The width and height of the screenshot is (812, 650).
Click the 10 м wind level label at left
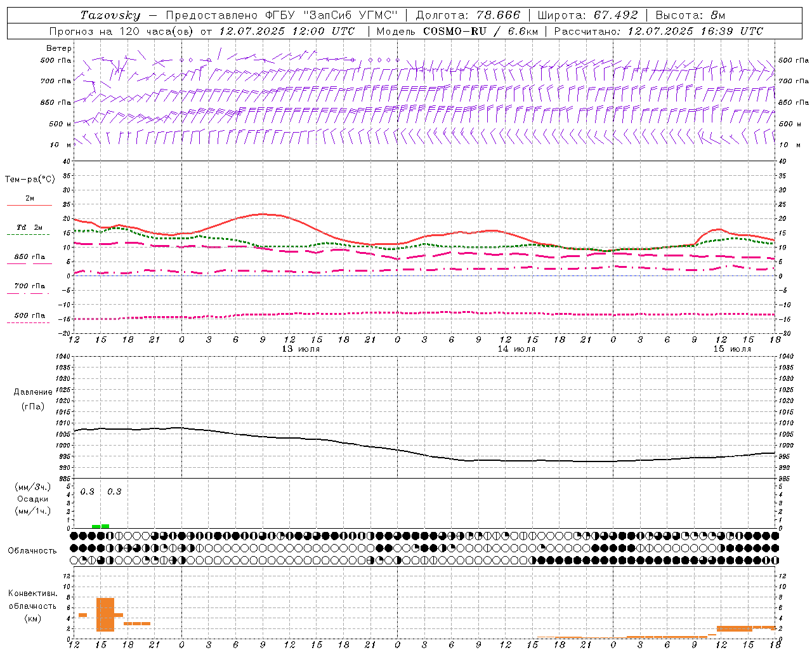click(x=60, y=145)
